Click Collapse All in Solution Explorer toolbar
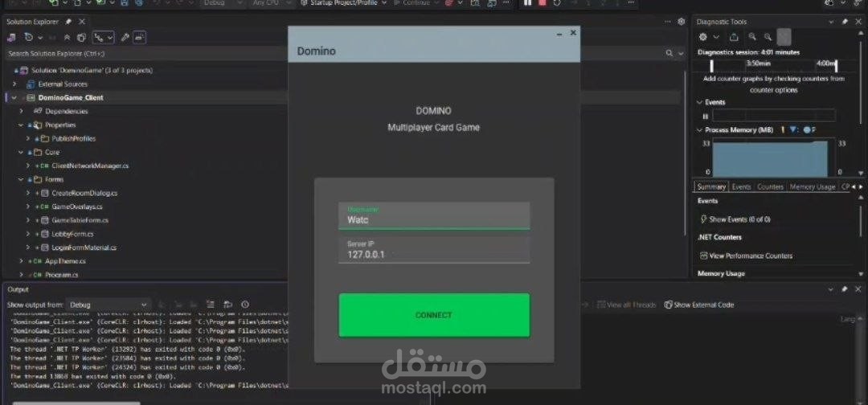Image resolution: width=868 pixels, height=405 pixels. pyautogui.click(x=67, y=38)
